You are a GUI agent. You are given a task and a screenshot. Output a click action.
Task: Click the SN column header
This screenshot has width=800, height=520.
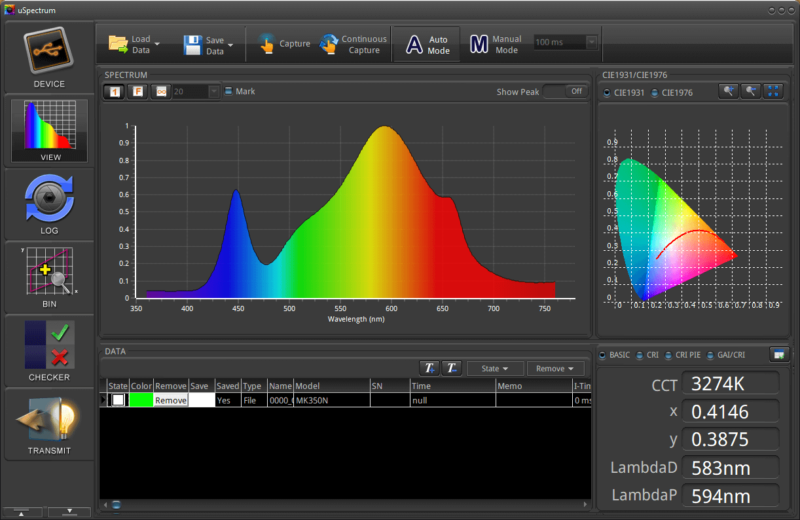click(x=390, y=386)
